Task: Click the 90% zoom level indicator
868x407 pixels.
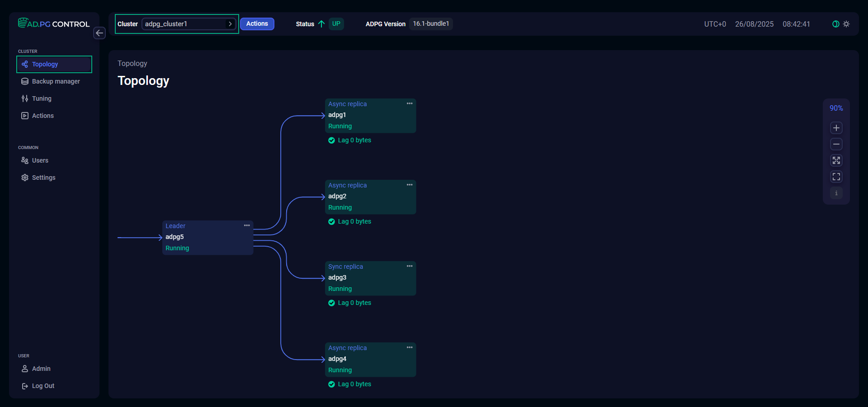Action: point(836,108)
